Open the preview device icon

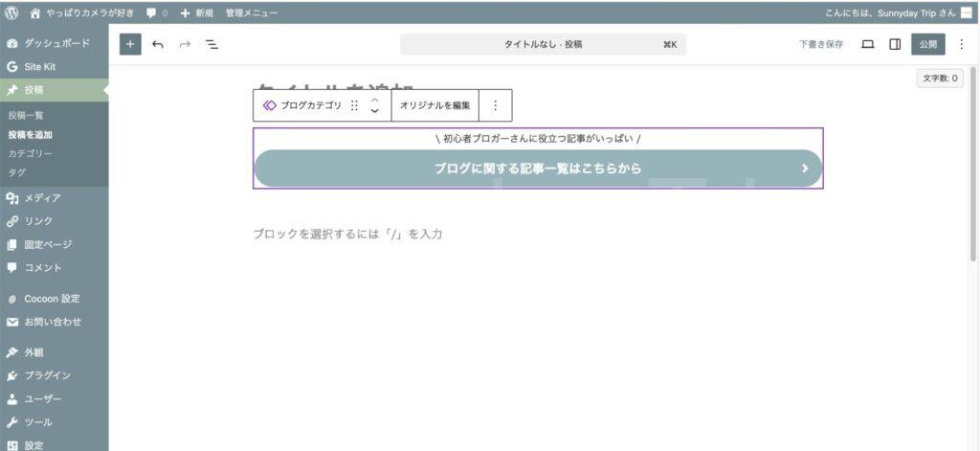868,44
